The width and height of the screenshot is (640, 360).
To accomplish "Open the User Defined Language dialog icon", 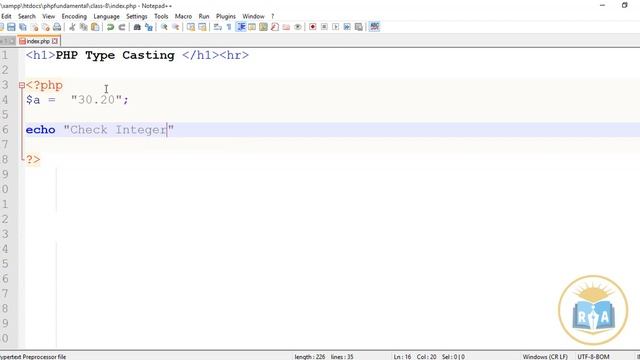I will point(252,27).
